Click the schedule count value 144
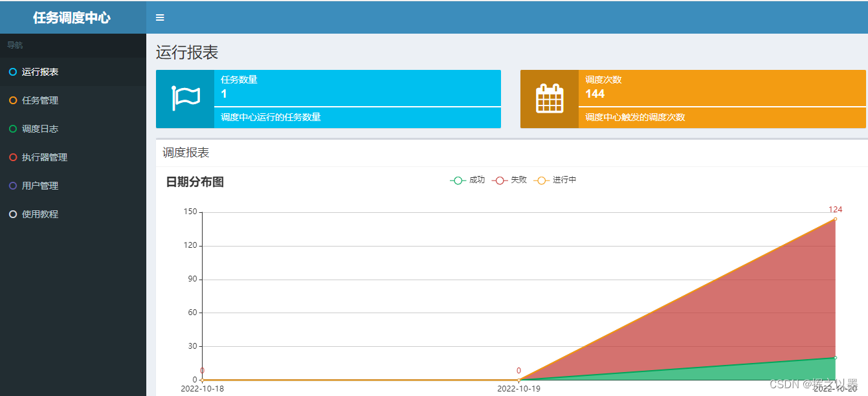The width and height of the screenshot is (868, 396). pos(595,94)
